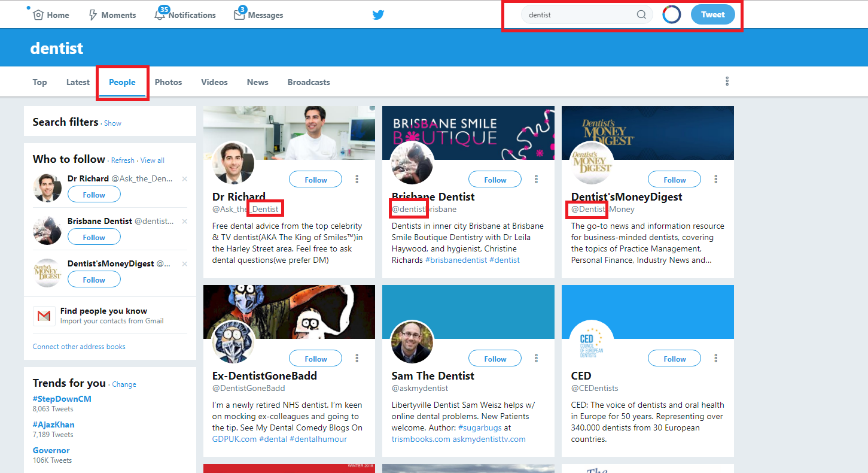Open Find people you know
The image size is (868, 473).
pos(103,311)
